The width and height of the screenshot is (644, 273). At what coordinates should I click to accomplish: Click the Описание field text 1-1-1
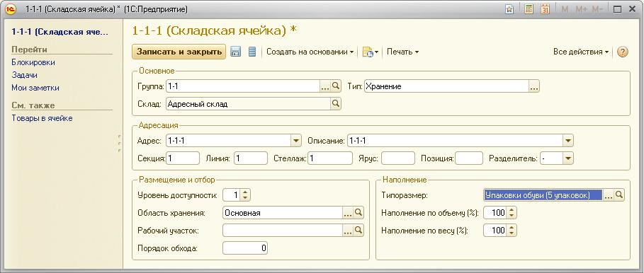[x=455, y=141]
